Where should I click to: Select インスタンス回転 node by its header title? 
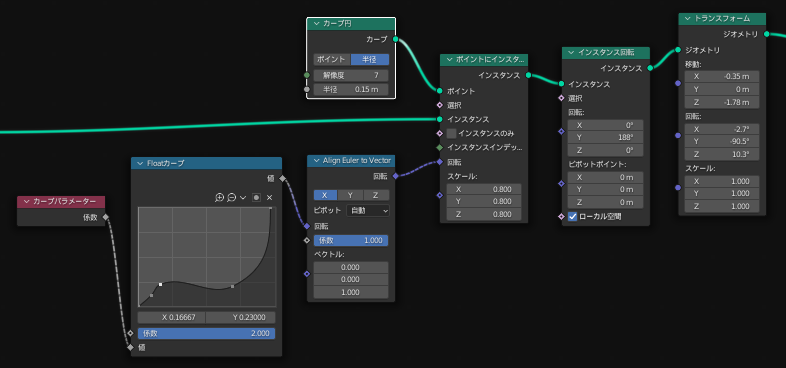click(607, 53)
